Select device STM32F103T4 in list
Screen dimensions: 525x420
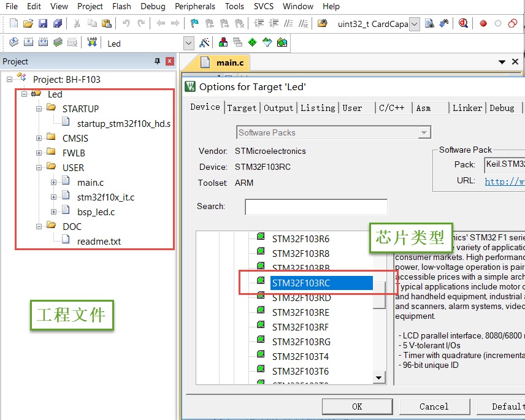(301, 357)
